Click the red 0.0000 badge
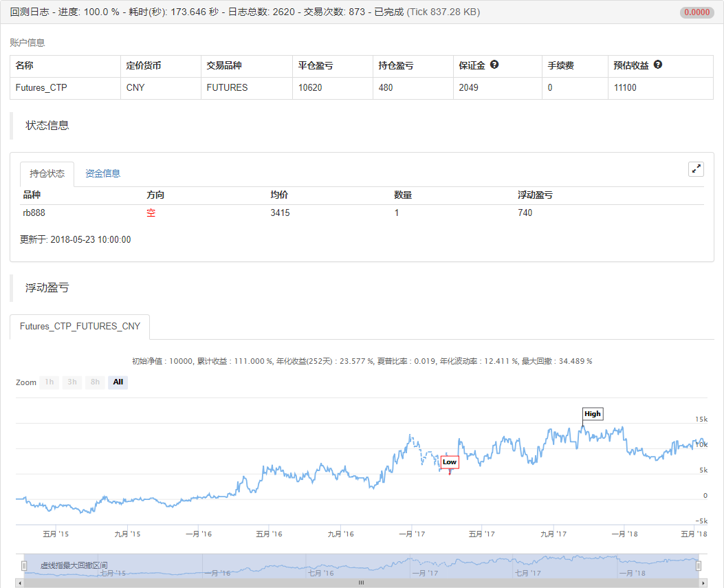This screenshot has height=588, width=724. coord(698,12)
